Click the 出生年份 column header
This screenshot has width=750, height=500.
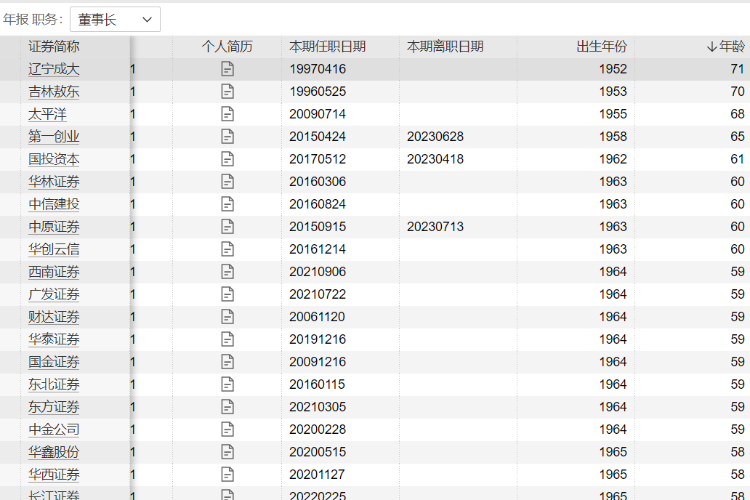pyautogui.click(x=602, y=46)
